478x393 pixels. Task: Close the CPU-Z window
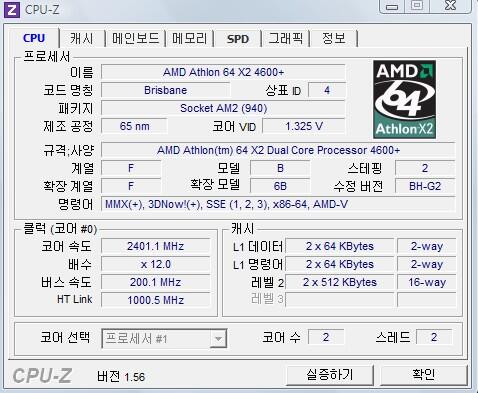click(x=451, y=6)
